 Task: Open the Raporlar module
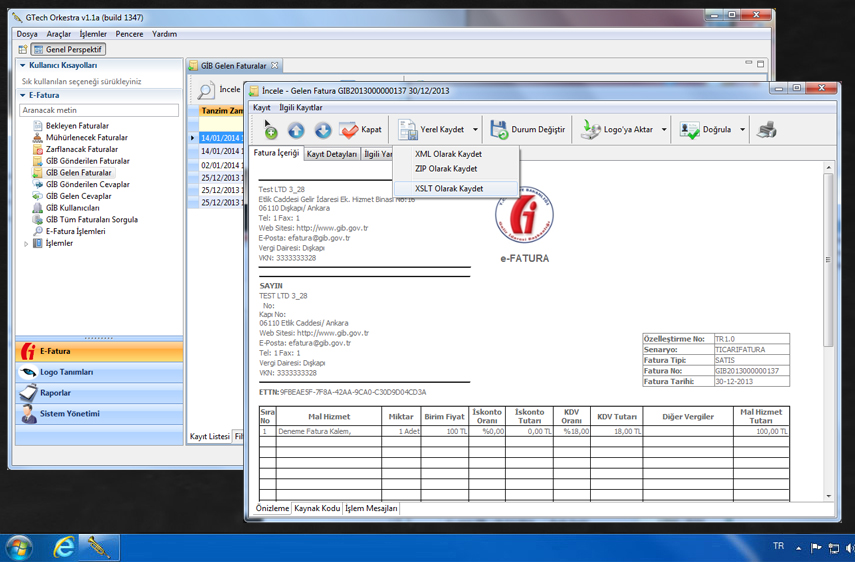(x=99, y=393)
